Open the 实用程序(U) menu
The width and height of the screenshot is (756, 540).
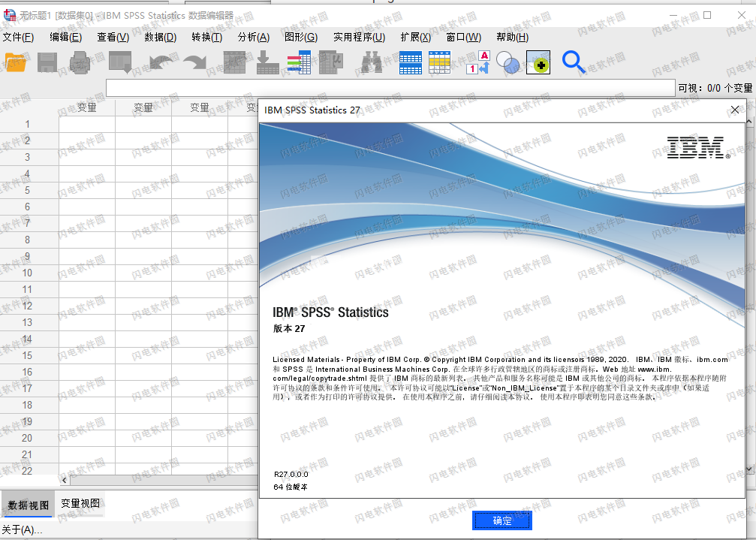click(359, 37)
